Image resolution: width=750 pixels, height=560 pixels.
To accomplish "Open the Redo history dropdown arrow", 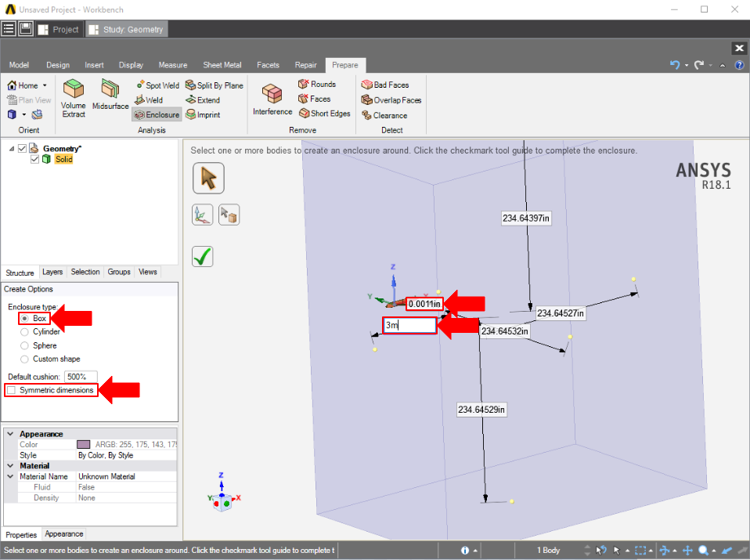I will tap(711, 65).
